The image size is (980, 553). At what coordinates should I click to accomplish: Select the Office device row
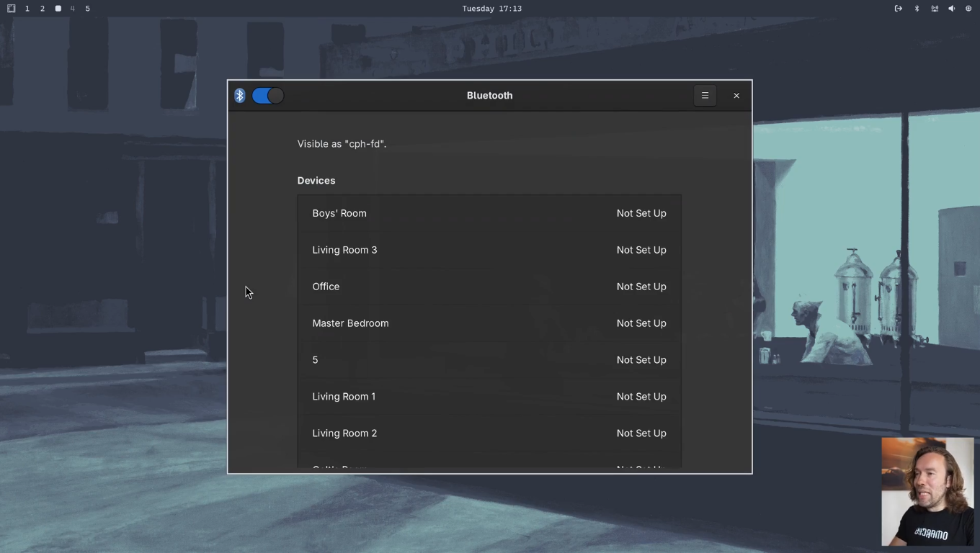pyautogui.click(x=489, y=287)
